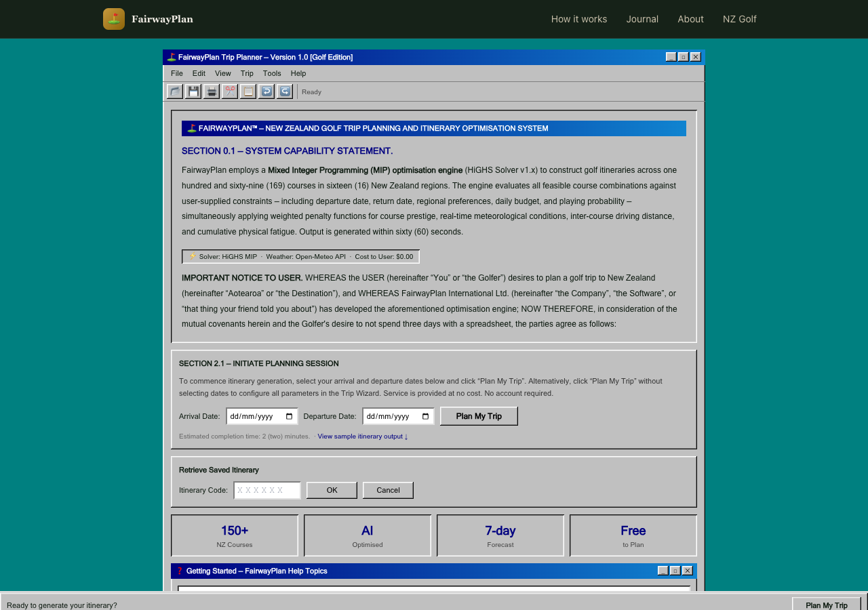Image resolution: width=868 pixels, height=610 pixels.
Task: Click the FairwayPlan Trip Planner title bar
Action: click(434, 57)
